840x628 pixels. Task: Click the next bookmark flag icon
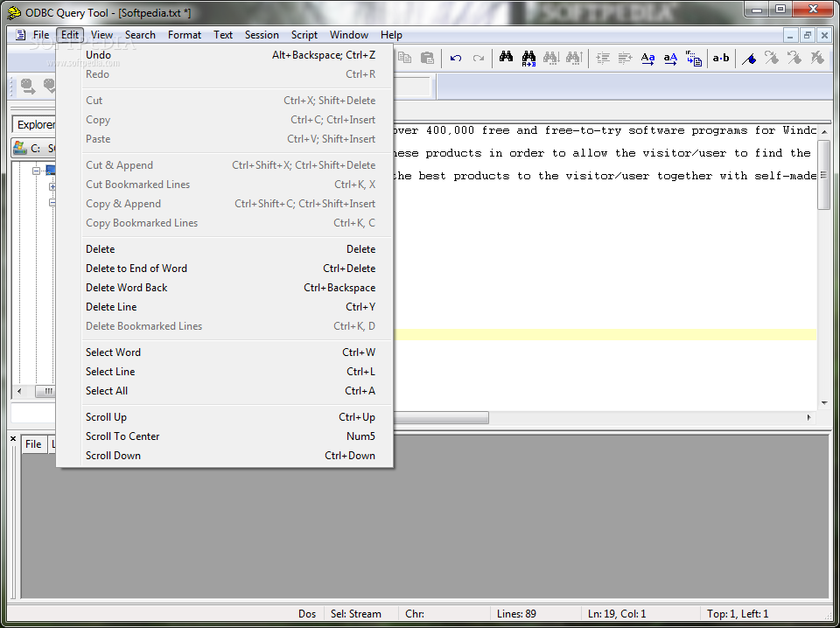tap(772, 58)
